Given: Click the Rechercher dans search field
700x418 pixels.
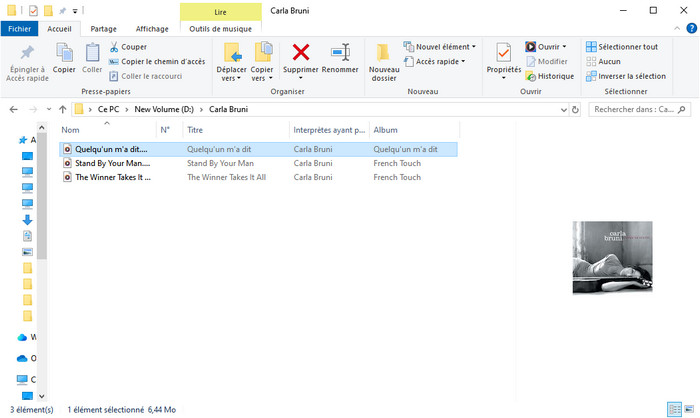Looking at the screenshot, I should coord(636,109).
